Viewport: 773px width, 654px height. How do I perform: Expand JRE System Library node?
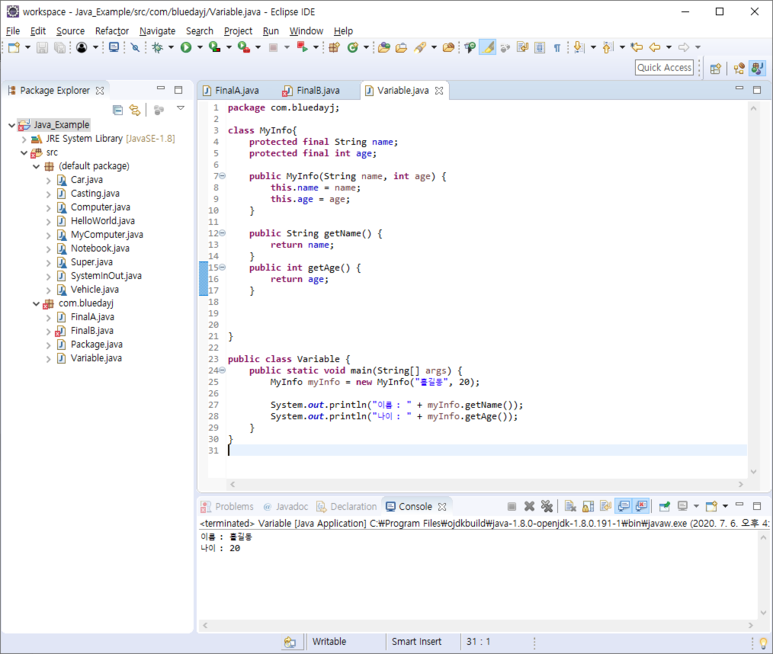point(24,139)
